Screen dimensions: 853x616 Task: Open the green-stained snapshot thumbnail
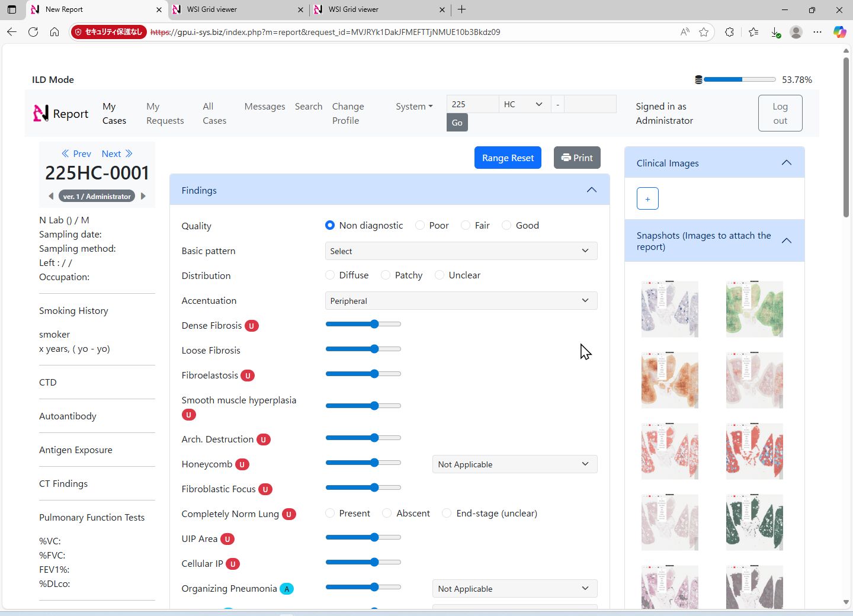754,309
